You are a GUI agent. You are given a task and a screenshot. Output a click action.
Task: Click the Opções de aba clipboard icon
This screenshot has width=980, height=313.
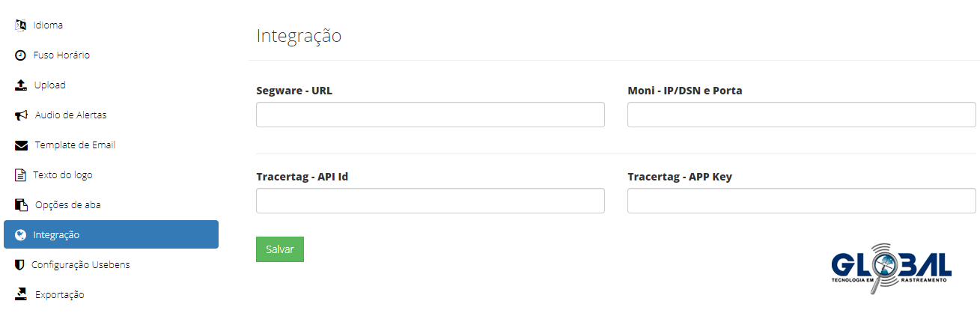tap(21, 205)
